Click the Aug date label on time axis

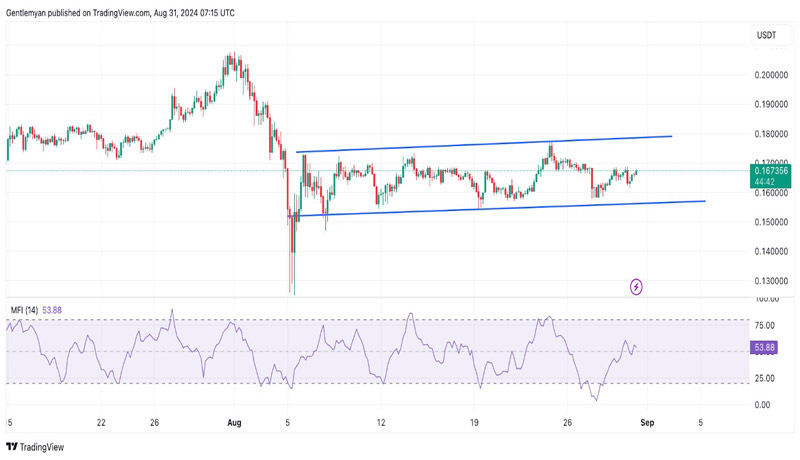(x=234, y=422)
